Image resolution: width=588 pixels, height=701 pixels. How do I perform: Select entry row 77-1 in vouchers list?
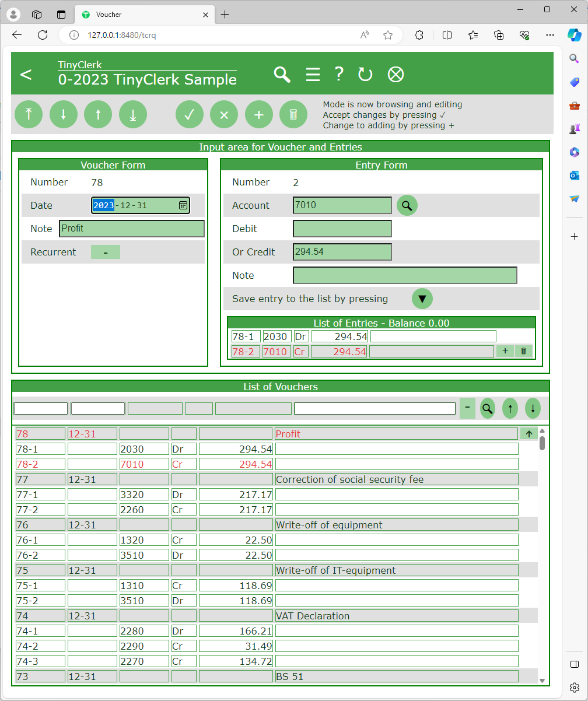(x=267, y=495)
